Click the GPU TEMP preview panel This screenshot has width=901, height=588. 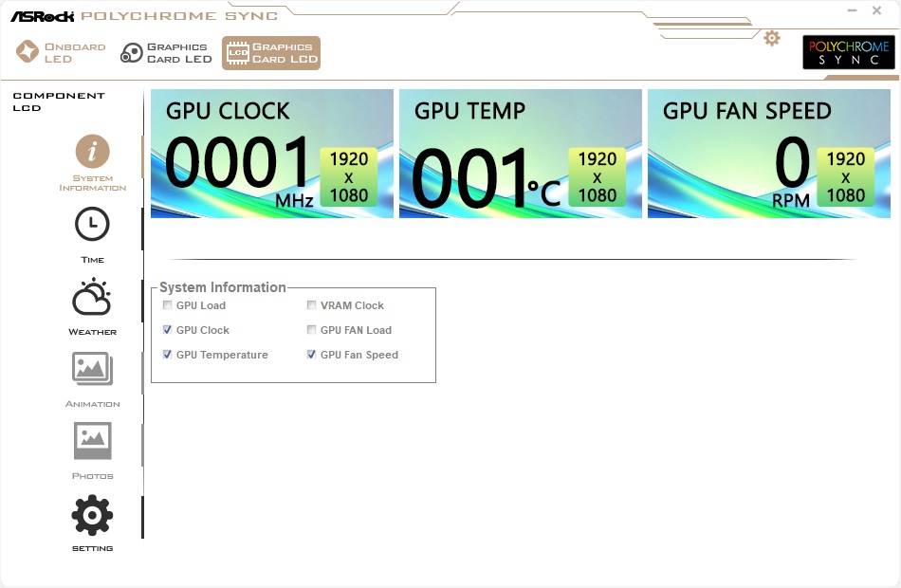pos(521,154)
